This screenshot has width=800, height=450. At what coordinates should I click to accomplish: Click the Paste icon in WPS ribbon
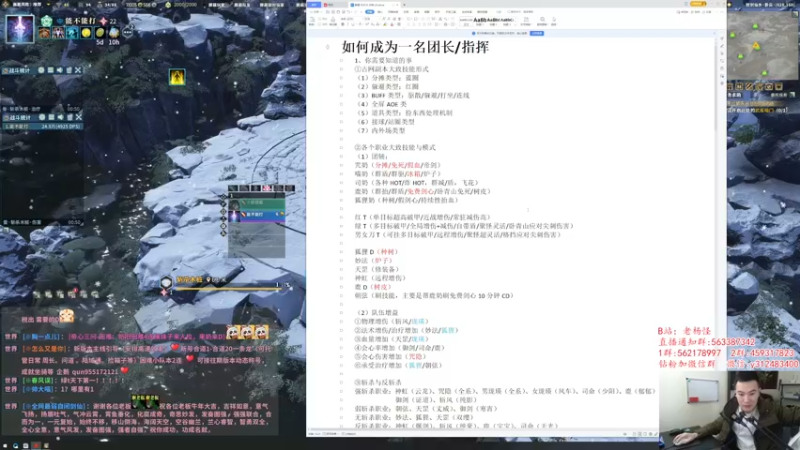pyautogui.click(x=312, y=19)
